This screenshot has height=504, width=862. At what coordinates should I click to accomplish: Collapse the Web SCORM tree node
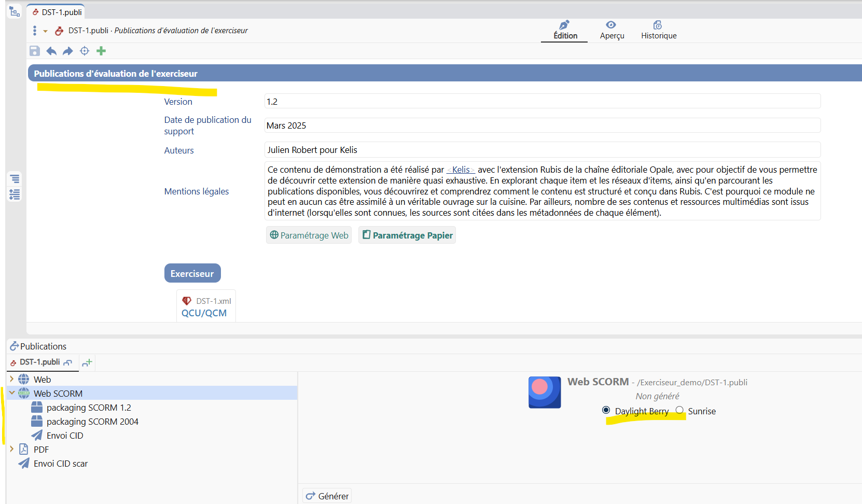point(12,393)
